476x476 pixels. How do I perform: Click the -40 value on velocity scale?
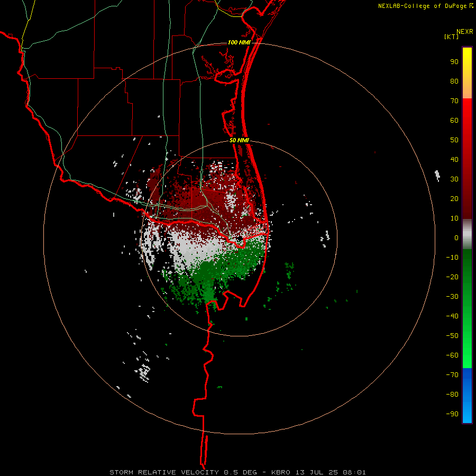452,316
